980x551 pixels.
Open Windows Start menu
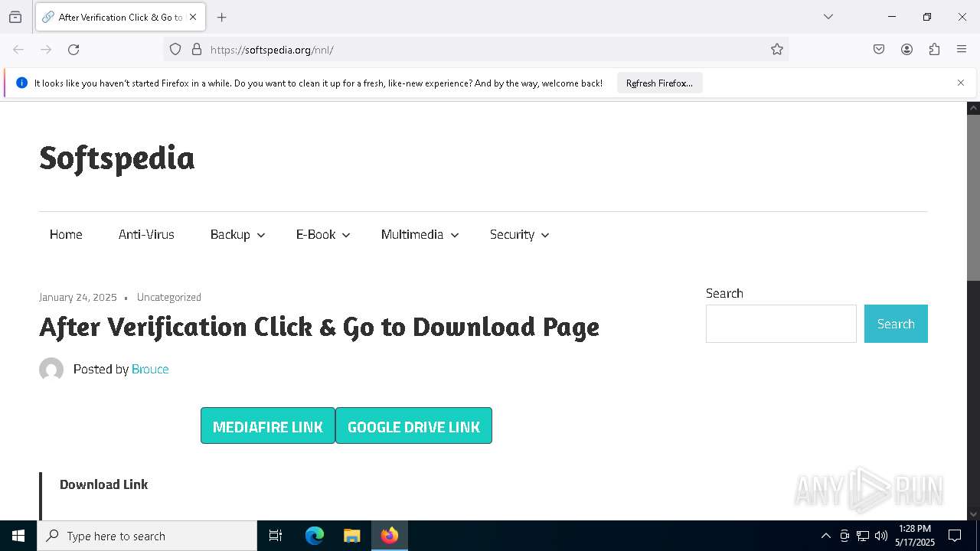tap(18, 536)
